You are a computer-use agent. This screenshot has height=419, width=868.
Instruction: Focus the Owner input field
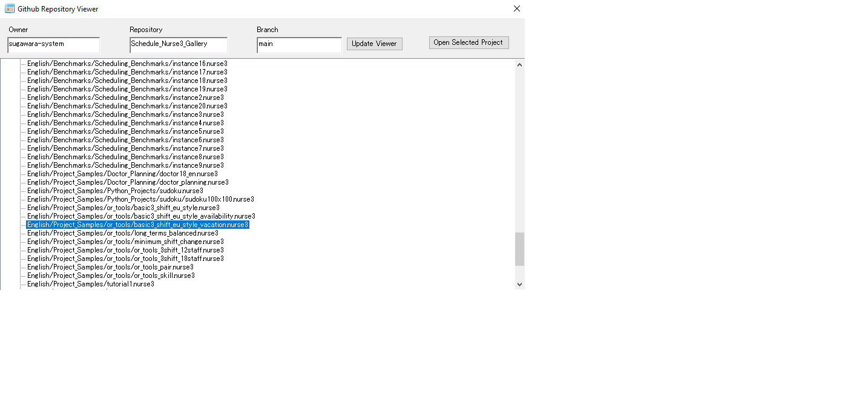point(53,45)
